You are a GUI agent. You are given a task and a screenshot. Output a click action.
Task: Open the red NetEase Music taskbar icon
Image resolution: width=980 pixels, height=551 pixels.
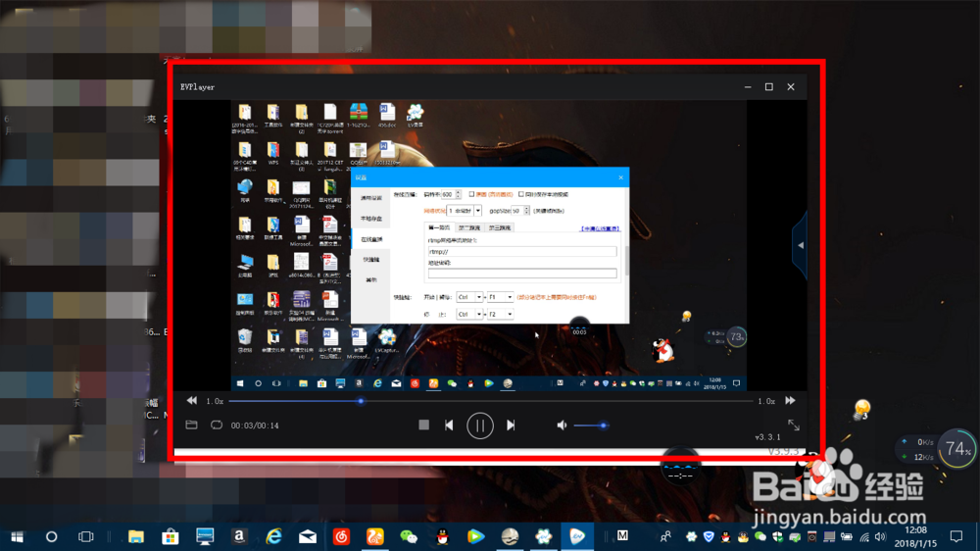coord(341,536)
